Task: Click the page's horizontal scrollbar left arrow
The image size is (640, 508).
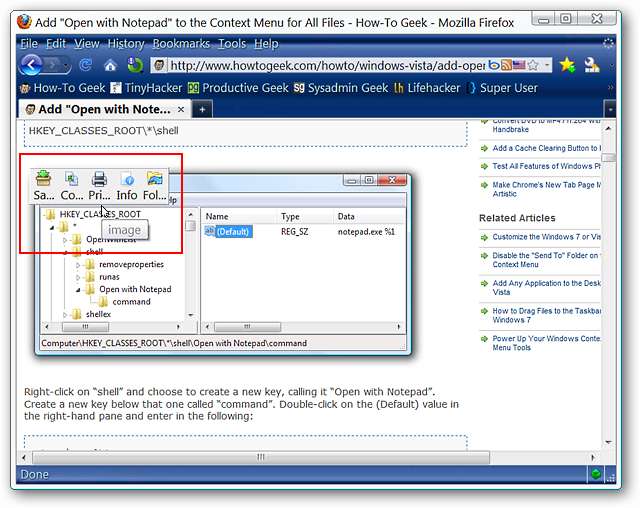Action: pos(24,457)
